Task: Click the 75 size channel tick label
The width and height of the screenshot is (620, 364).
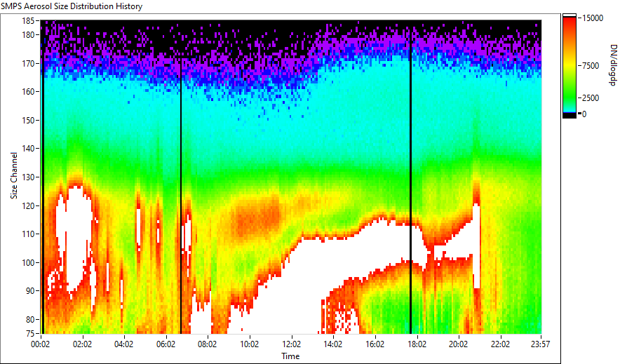Action: pyautogui.click(x=29, y=333)
